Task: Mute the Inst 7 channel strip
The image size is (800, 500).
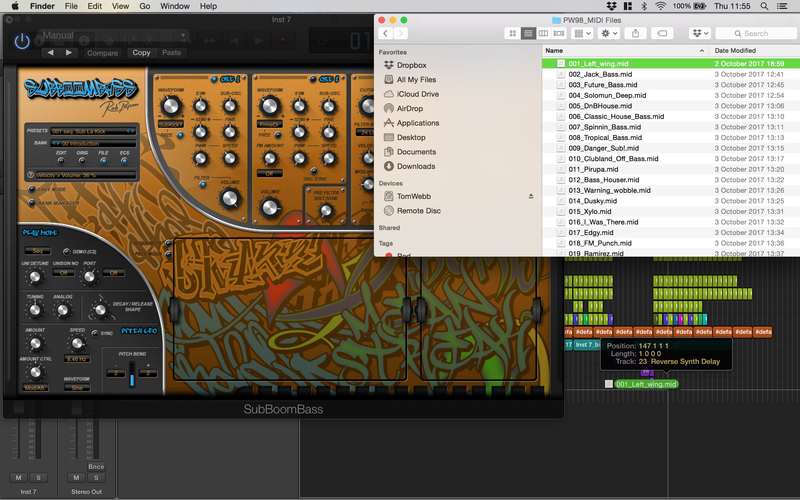Action: (x=18, y=478)
